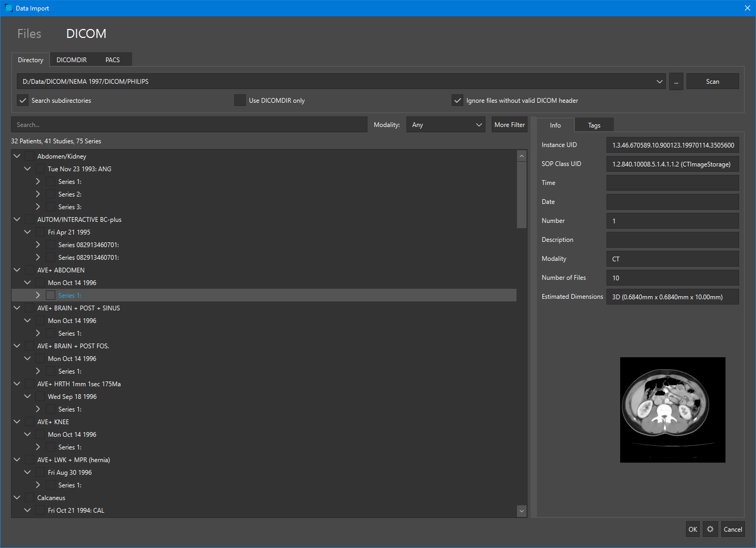Image resolution: width=756 pixels, height=548 pixels.
Task: Open More Filter options
Action: click(510, 125)
